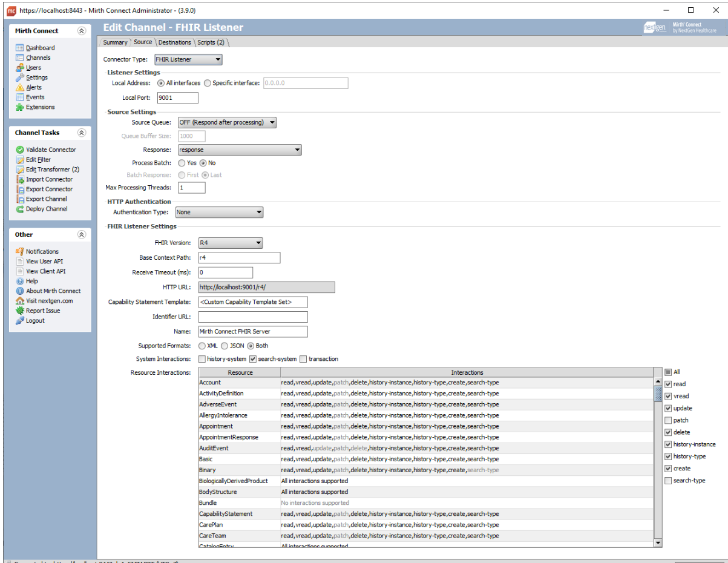The image size is (728, 563).
Task: Toggle the All interactions checkbox
Action: point(668,372)
